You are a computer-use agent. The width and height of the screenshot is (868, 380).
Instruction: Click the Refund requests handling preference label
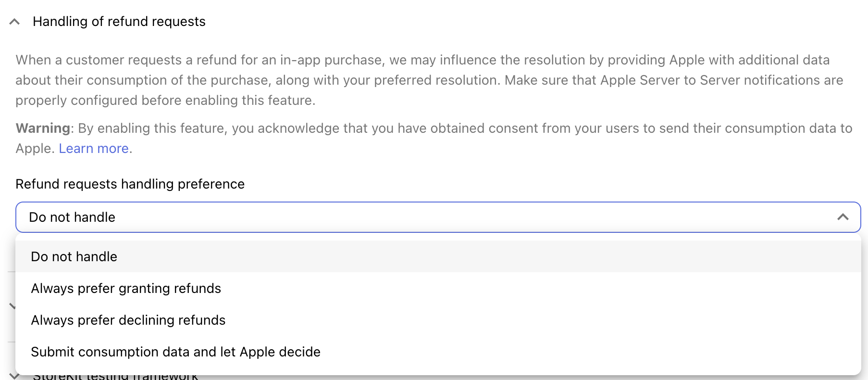(x=130, y=184)
